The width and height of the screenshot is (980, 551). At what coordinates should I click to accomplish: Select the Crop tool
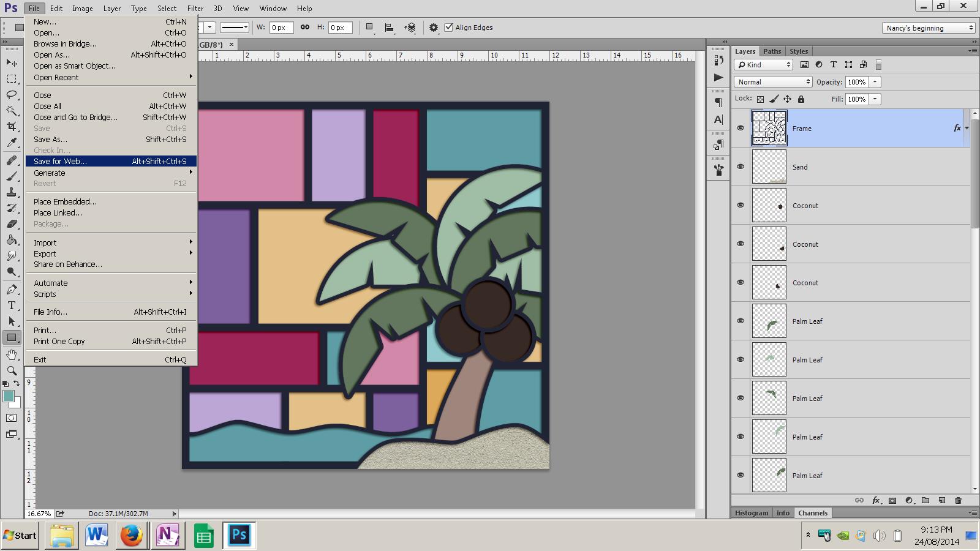pyautogui.click(x=12, y=126)
